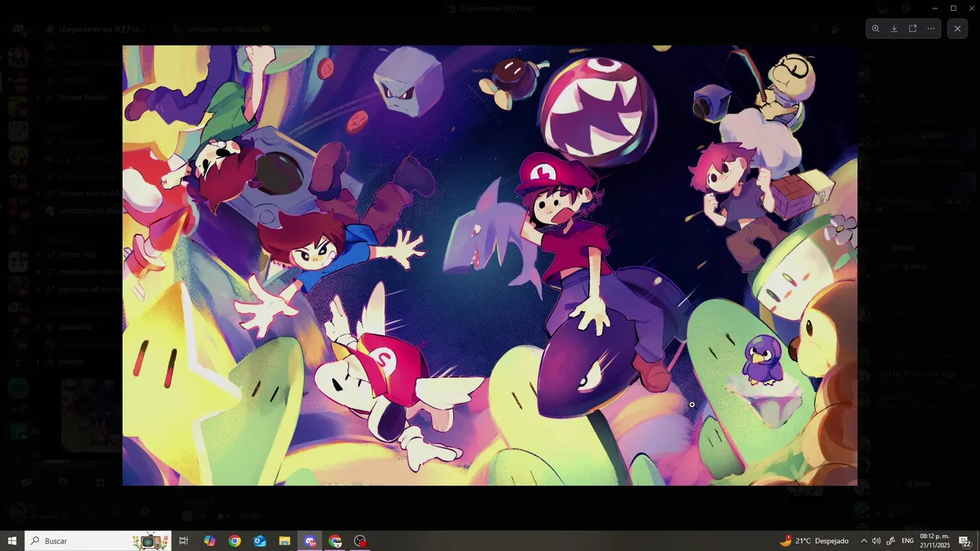Open the network link tray icon

coord(890,541)
